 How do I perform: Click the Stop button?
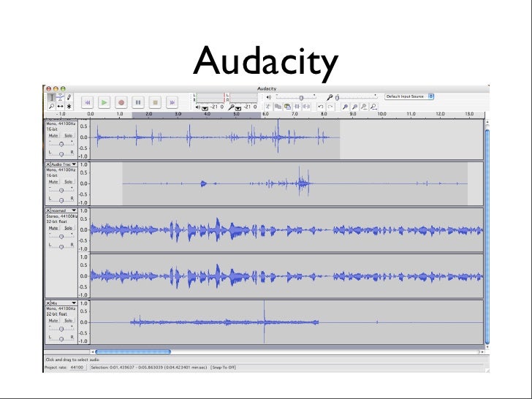155,102
